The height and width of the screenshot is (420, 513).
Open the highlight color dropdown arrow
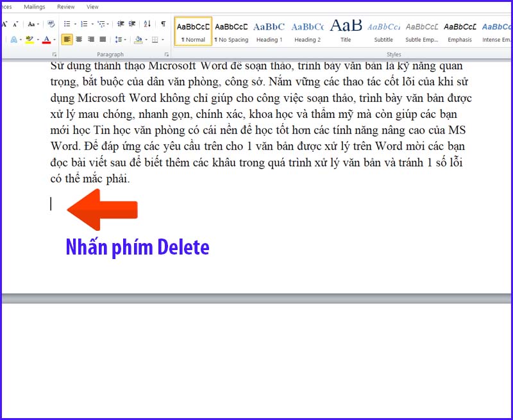click(38, 40)
